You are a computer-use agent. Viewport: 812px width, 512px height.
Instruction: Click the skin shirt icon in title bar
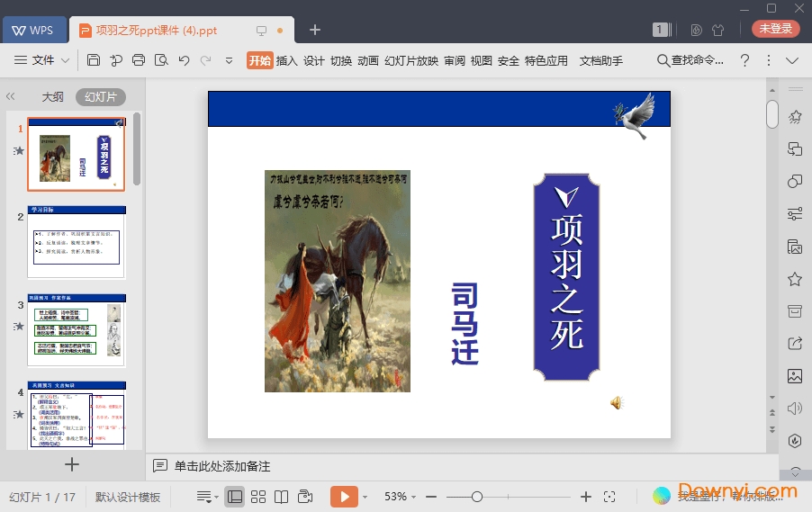[717, 30]
